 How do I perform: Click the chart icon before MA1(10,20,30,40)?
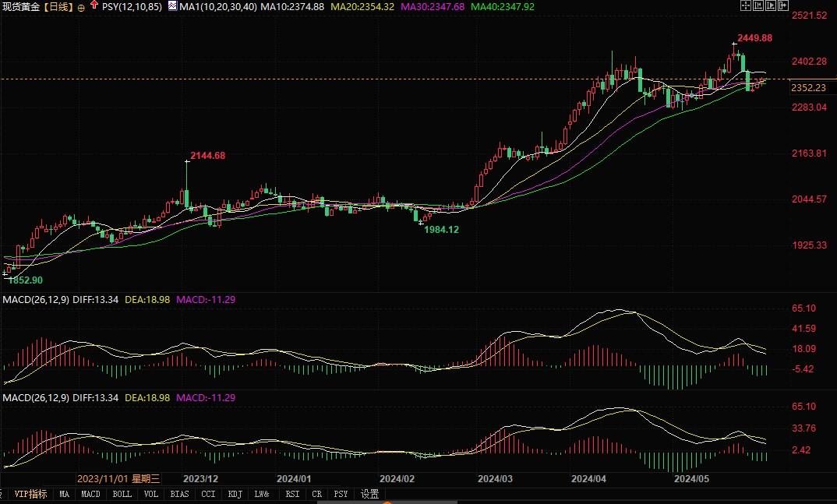(x=172, y=5)
